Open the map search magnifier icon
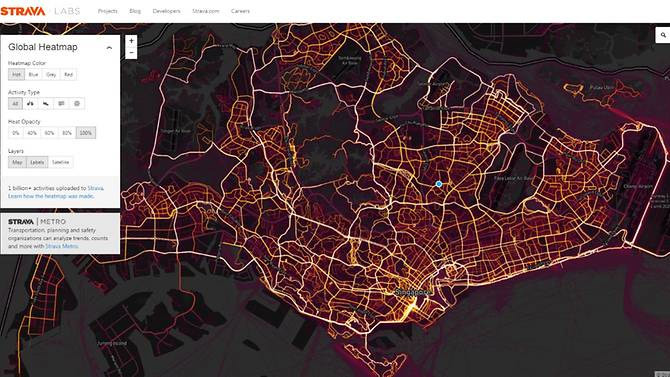The image size is (670, 377). click(x=663, y=35)
